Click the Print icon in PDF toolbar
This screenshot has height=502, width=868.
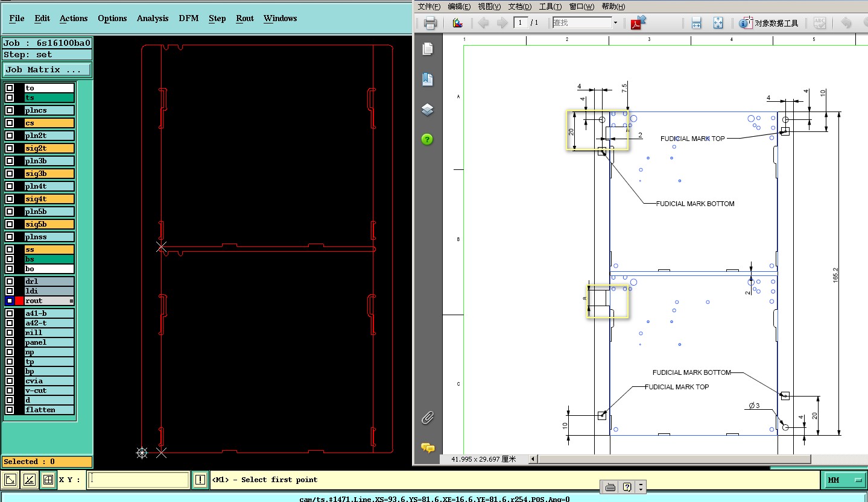pos(430,23)
